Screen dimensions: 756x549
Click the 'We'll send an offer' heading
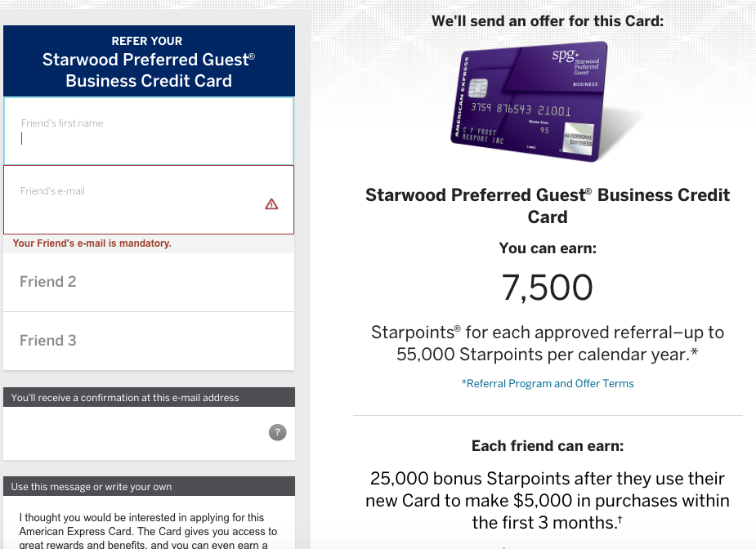548,21
